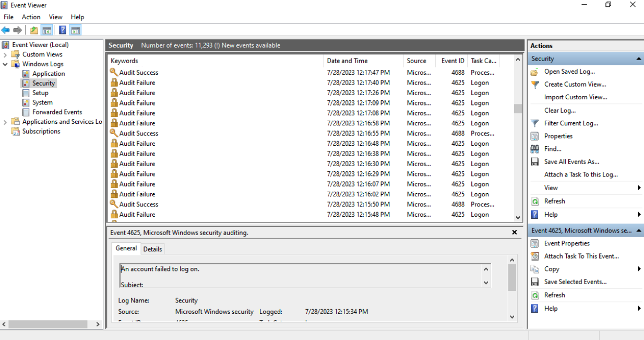Viewport: 644px width, 340px height.
Task: Sort by the Keywords column header
Action: [215, 61]
